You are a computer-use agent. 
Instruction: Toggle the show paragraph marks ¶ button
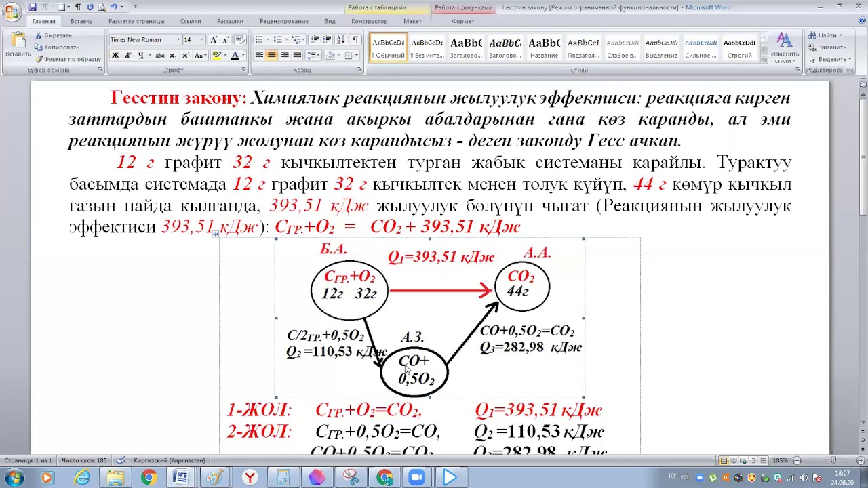(x=355, y=40)
